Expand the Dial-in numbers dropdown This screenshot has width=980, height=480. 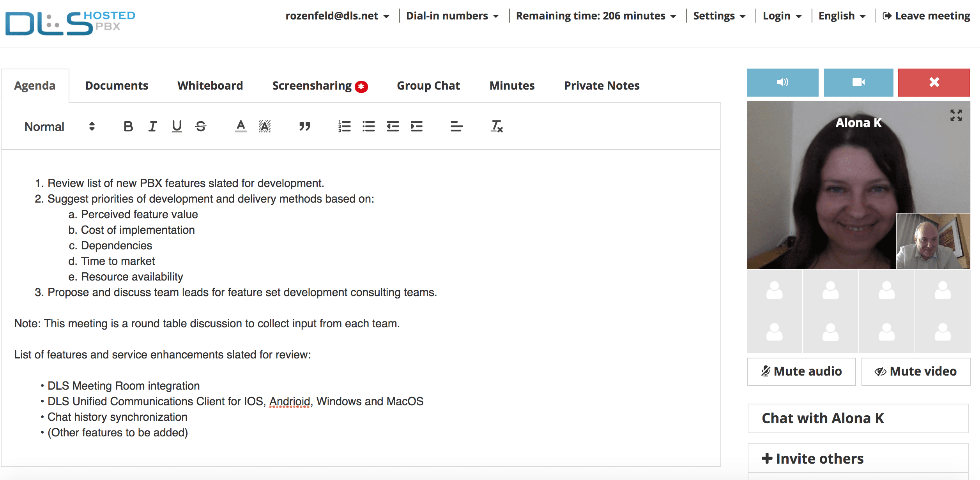tap(452, 16)
